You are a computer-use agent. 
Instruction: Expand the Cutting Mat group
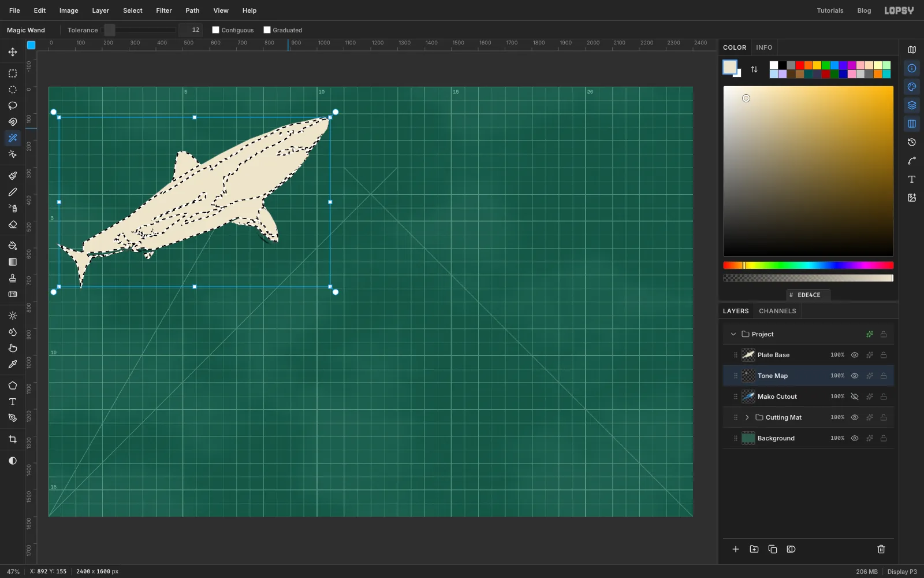pyautogui.click(x=747, y=417)
